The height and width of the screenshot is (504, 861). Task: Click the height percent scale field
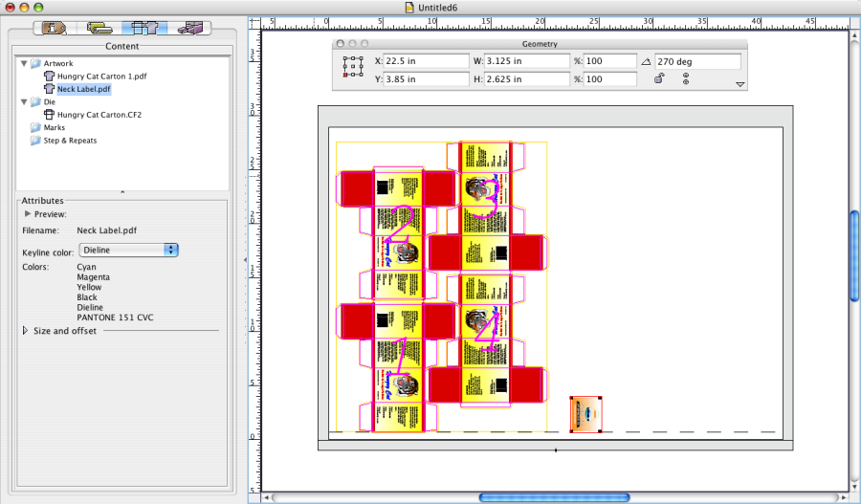coord(609,79)
